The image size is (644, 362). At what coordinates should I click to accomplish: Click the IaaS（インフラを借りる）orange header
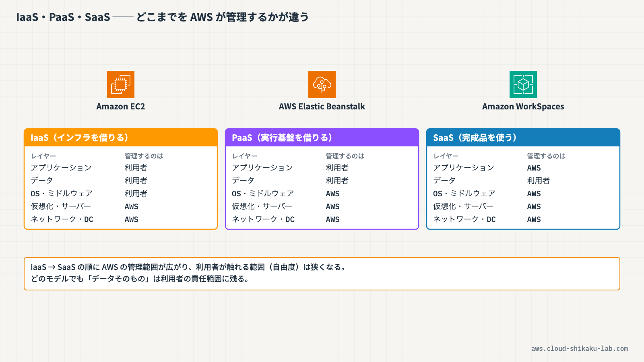pos(121,138)
